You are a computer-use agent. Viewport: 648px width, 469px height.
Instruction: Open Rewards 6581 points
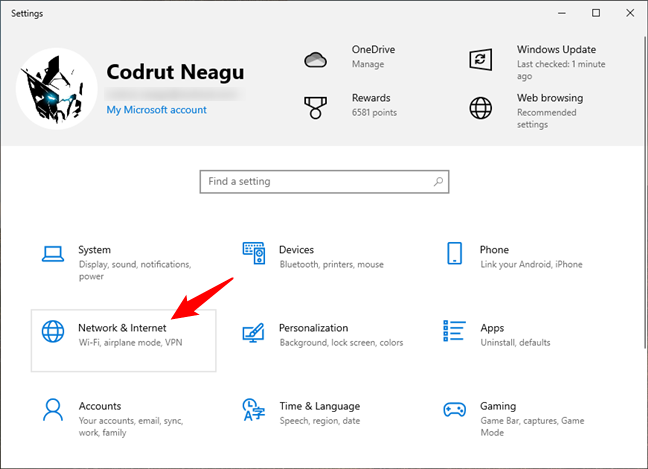[374, 112]
